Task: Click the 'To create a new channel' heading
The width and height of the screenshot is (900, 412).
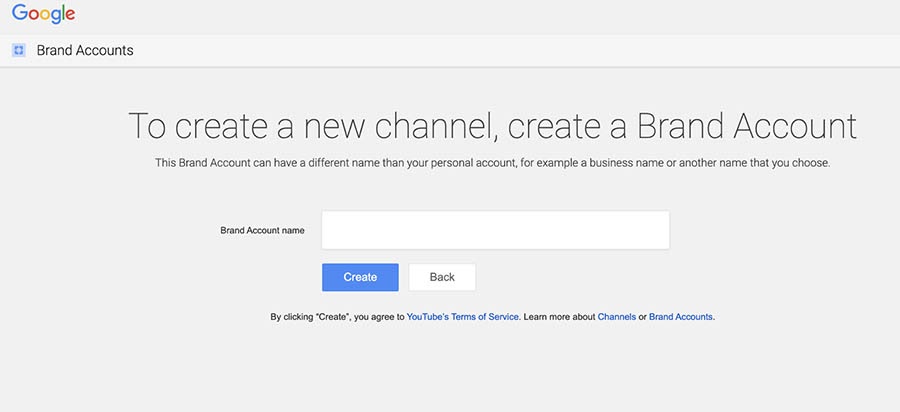Action: point(492,126)
